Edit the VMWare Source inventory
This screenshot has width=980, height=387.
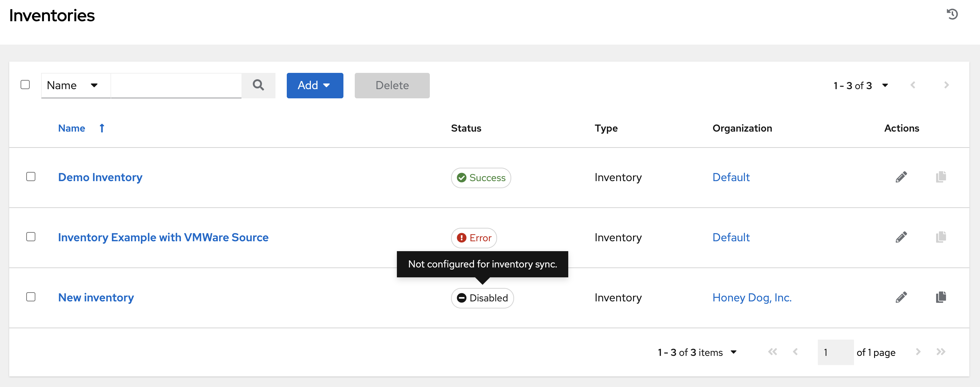pyautogui.click(x=901, y=237)
